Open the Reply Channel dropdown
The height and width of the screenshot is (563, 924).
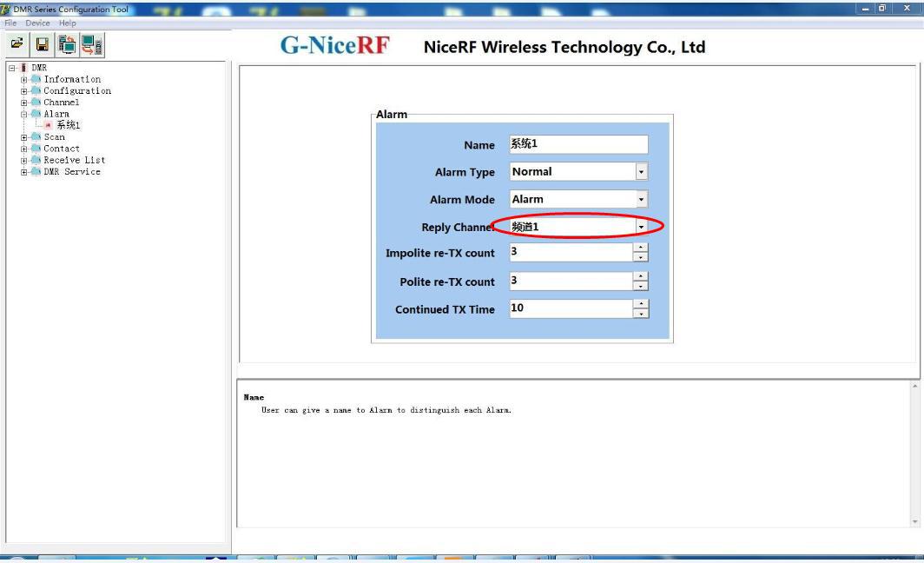[641, 227]
